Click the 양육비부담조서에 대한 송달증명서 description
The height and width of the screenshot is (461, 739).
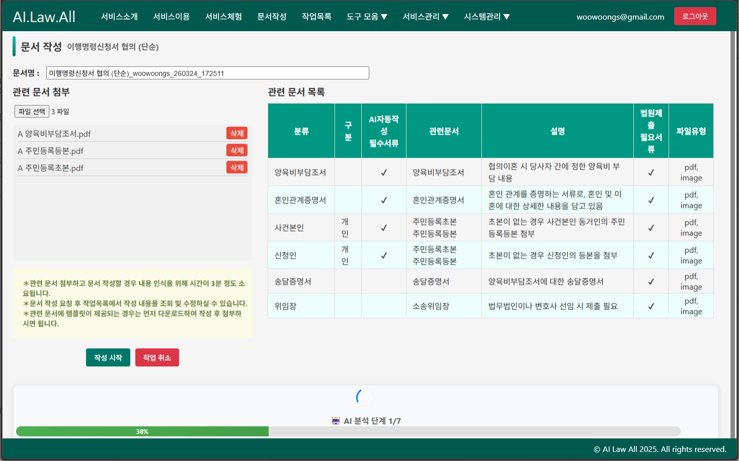click(546, 281)
